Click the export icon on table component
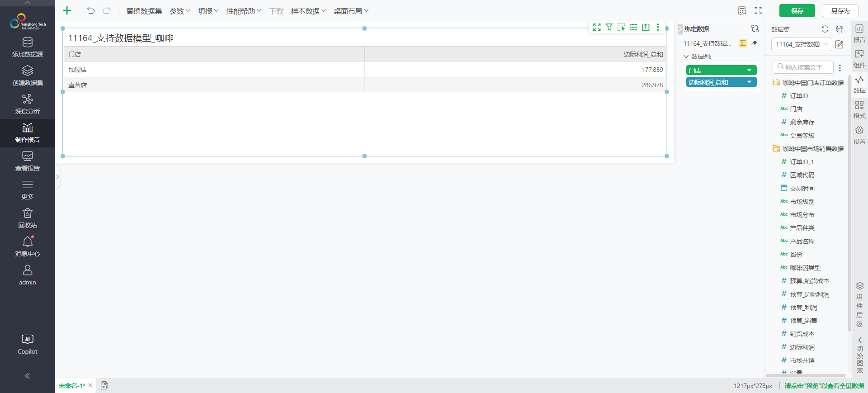Viewport: 868px width, 393px height. [646, 27]
